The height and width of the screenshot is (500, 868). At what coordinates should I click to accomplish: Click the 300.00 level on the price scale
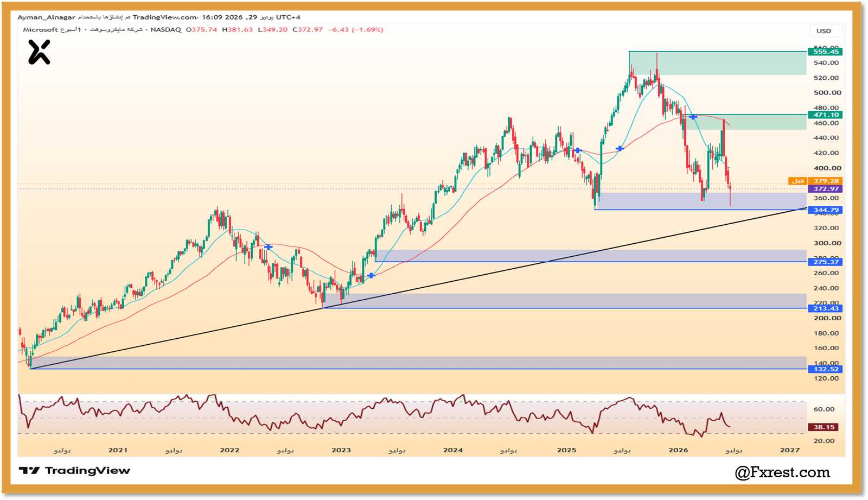pyautogui.click(x=827, y=243)
